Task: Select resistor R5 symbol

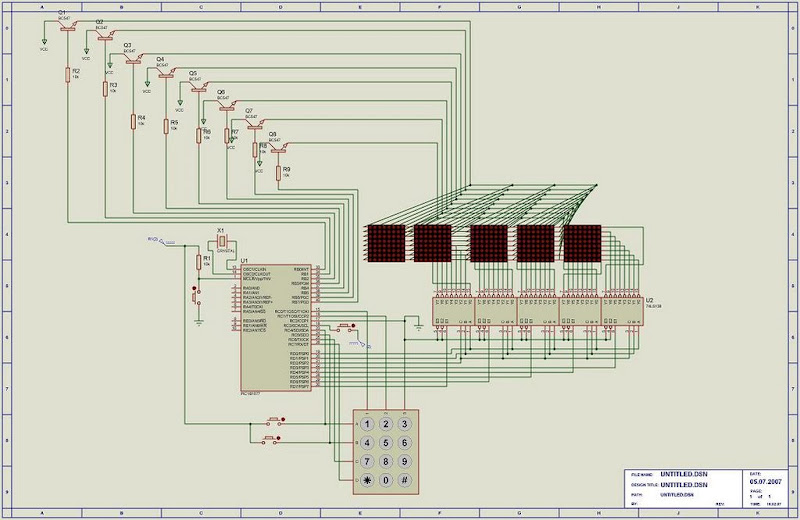Action: [166, 126]
